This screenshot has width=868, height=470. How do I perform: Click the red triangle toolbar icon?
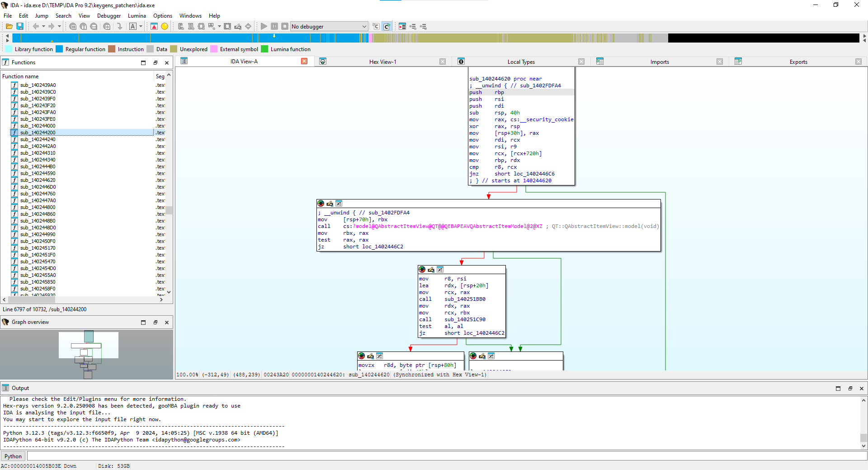coord(154,26)
